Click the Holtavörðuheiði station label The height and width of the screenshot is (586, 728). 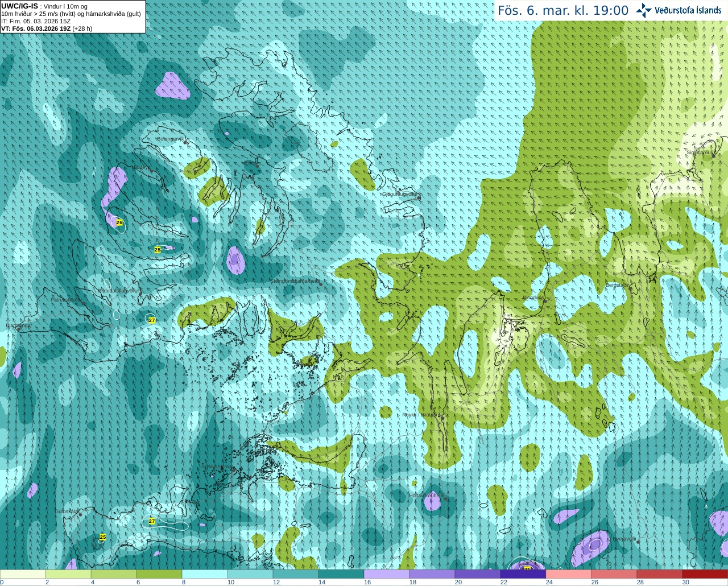tap(426, 495)
